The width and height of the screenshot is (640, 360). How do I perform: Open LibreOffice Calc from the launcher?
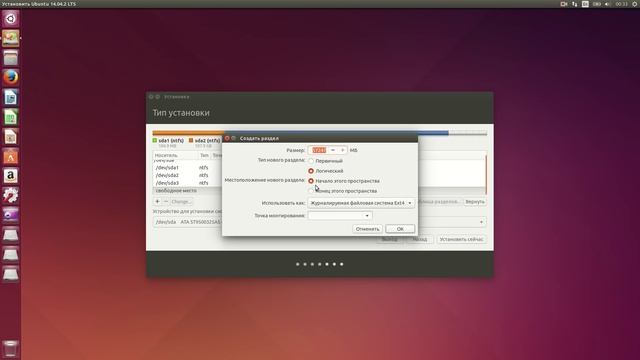11,117
